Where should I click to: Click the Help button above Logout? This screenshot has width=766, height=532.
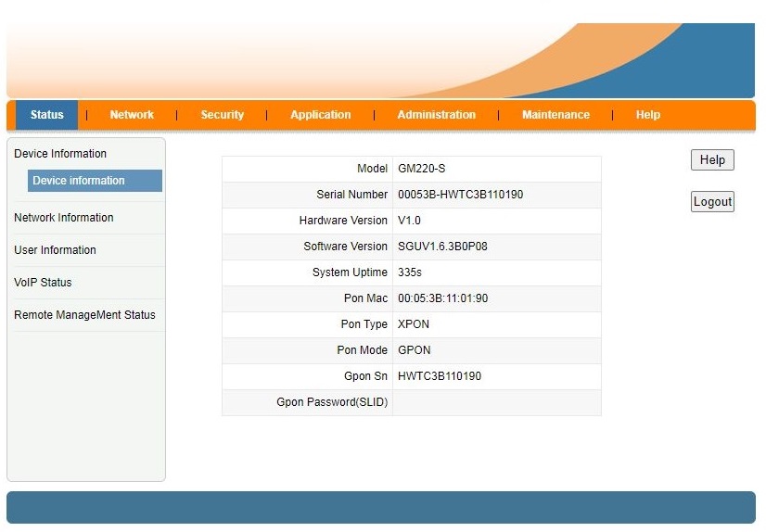pyautogui.click(x=711, y=160)
